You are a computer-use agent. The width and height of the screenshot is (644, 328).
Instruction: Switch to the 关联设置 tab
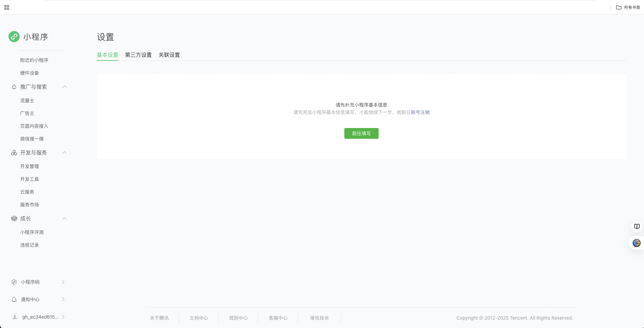click(169, 55)
